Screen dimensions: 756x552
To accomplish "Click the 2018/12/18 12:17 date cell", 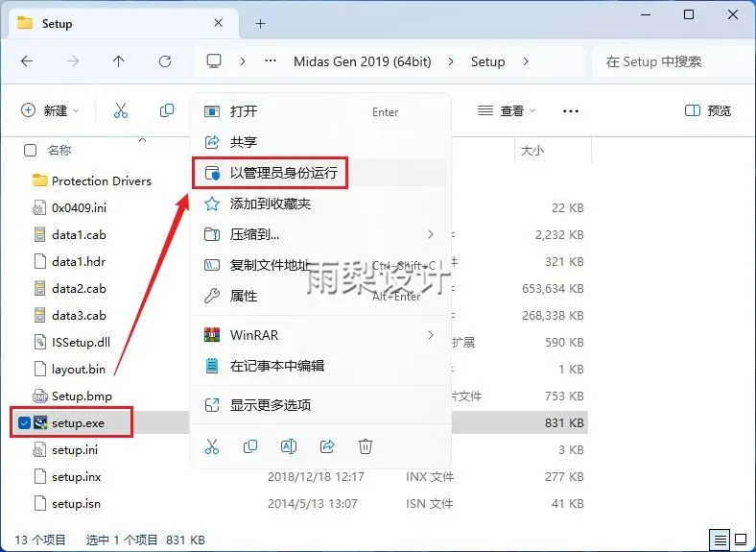I will click(x=316, y=477).
